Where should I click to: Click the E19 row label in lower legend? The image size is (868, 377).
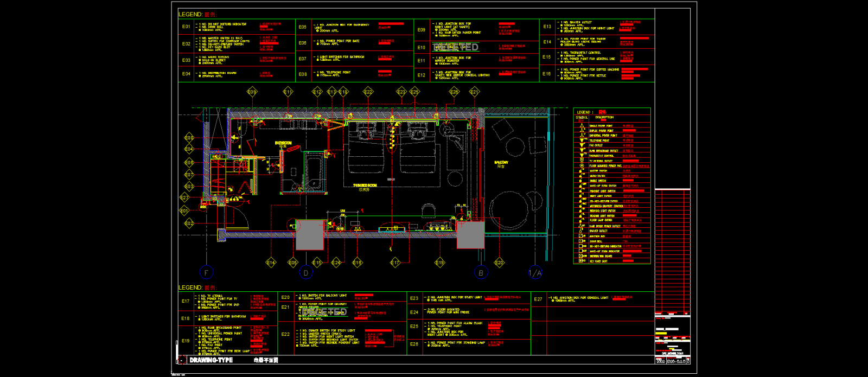[x=186, y=341]
